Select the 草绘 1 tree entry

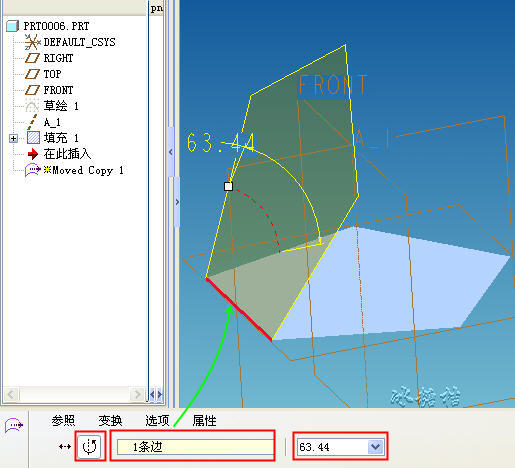click(61, 106)
